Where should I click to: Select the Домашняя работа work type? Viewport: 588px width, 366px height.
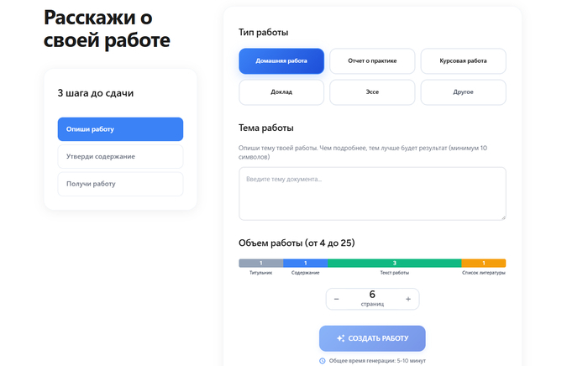point(281,61)
